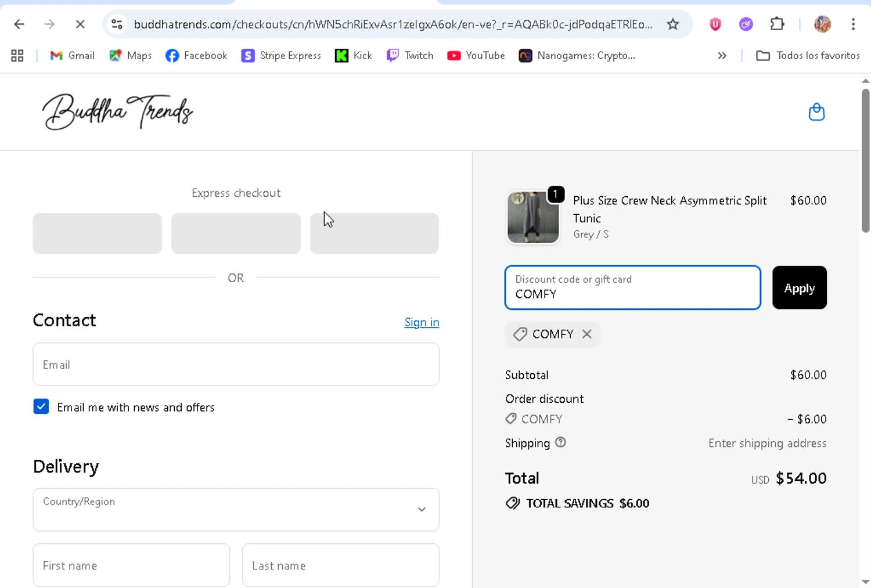Open Chrome three-dot menu

[x=853, y=24]
